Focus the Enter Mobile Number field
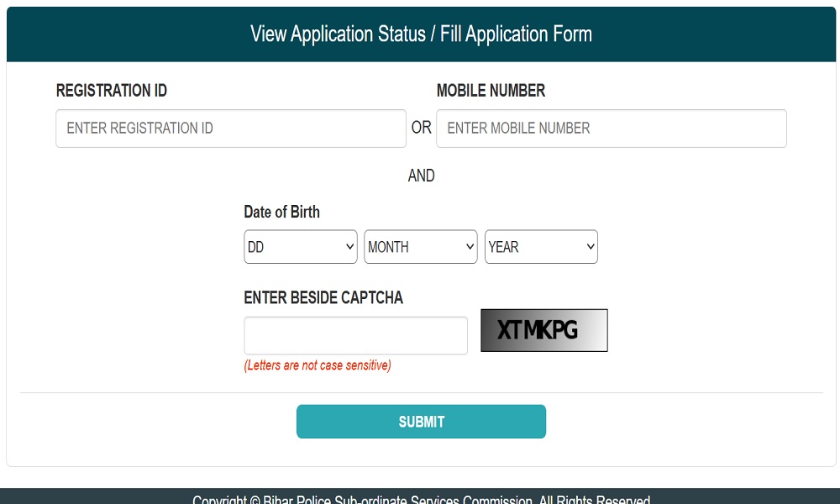 coord(611,129)
